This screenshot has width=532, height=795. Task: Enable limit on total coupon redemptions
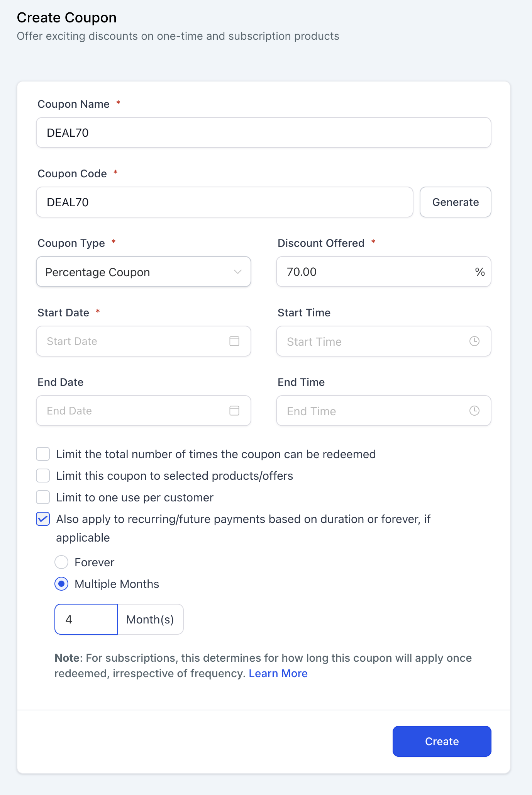pyautogui.click(x=43, y=454)
